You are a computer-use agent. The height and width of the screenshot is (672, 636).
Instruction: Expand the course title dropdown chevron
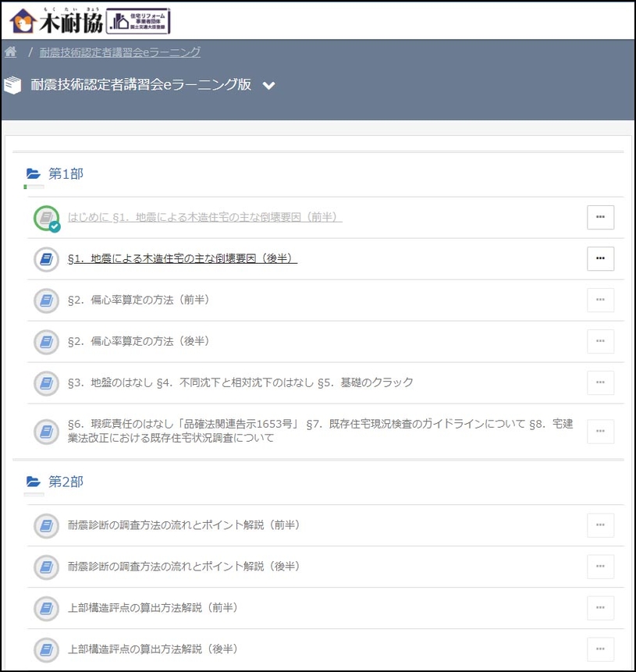click(x=269, y=86)
